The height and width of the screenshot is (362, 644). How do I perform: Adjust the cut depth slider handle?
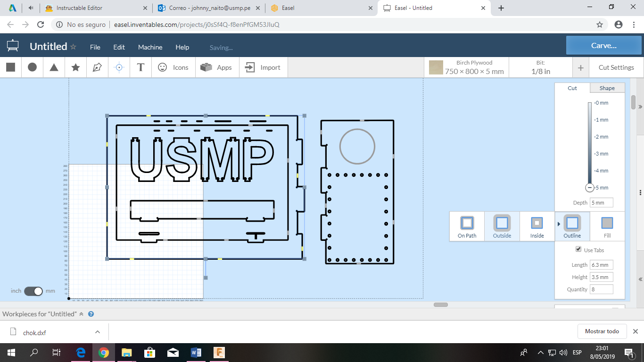(x=589, y=188)
